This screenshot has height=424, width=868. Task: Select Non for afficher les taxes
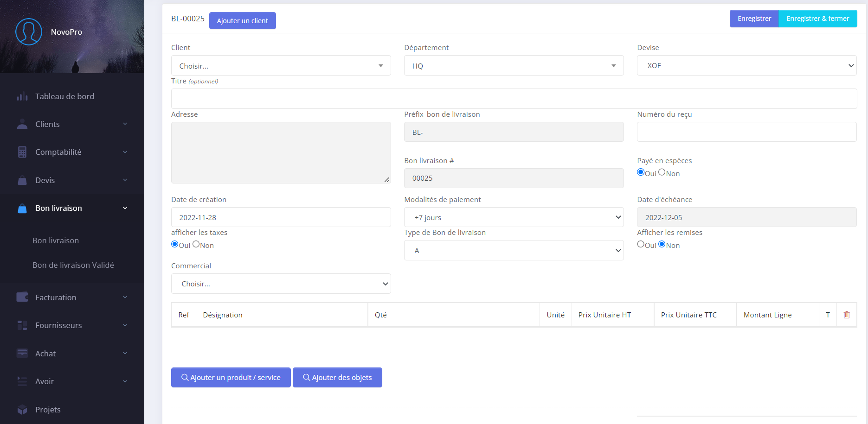pyautogui.click(x=196, y=244)
